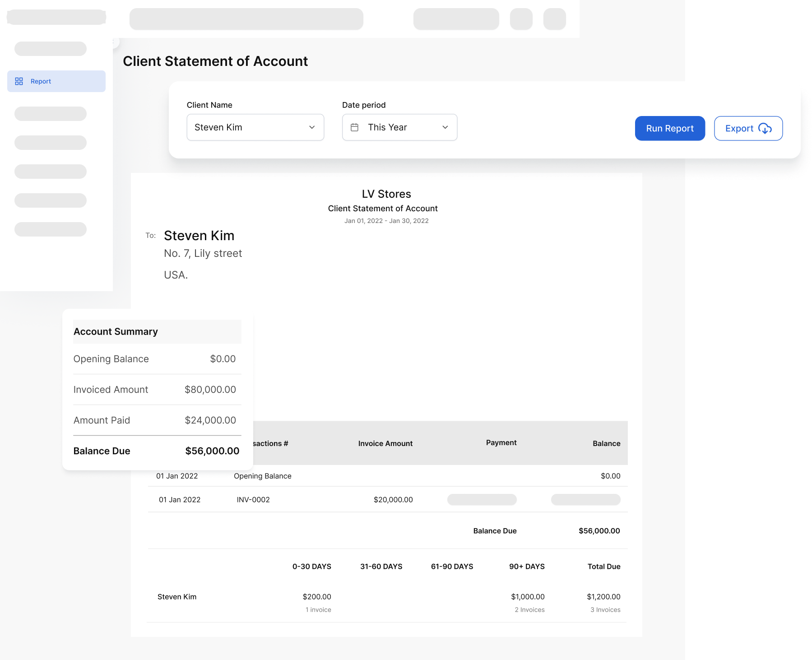This screenshot has height=660, width=812.
Task: Select the INV-0002 transaction row
Action: 387,499
